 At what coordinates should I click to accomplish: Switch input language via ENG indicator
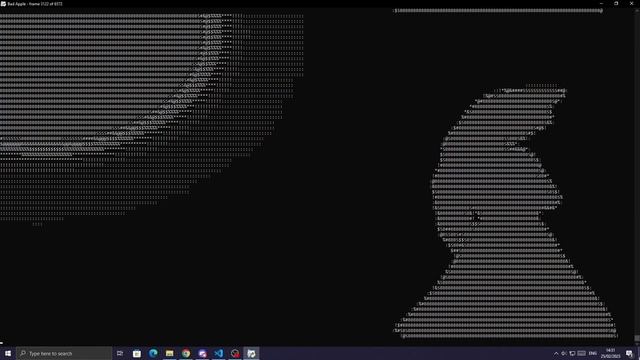[593, 353]
